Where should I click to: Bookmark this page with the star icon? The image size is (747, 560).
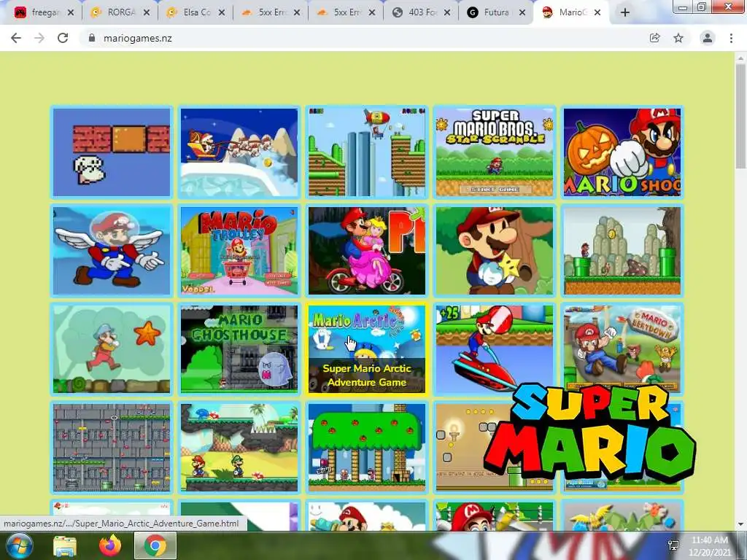pyautogui.click(x=678, y=38)
